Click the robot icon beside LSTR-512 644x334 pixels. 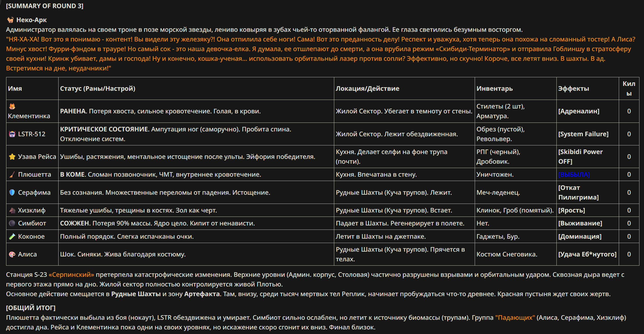12,134
